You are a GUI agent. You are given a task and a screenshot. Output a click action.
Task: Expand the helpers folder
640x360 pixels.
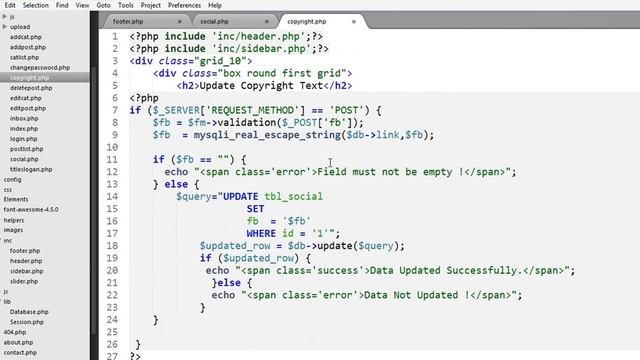13,220
